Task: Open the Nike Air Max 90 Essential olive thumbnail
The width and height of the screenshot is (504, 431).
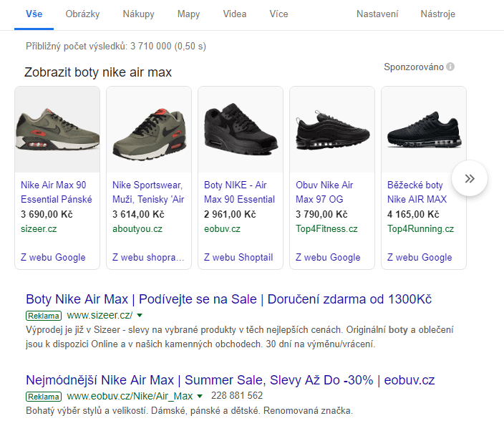Action: click(x=57, y=130)
